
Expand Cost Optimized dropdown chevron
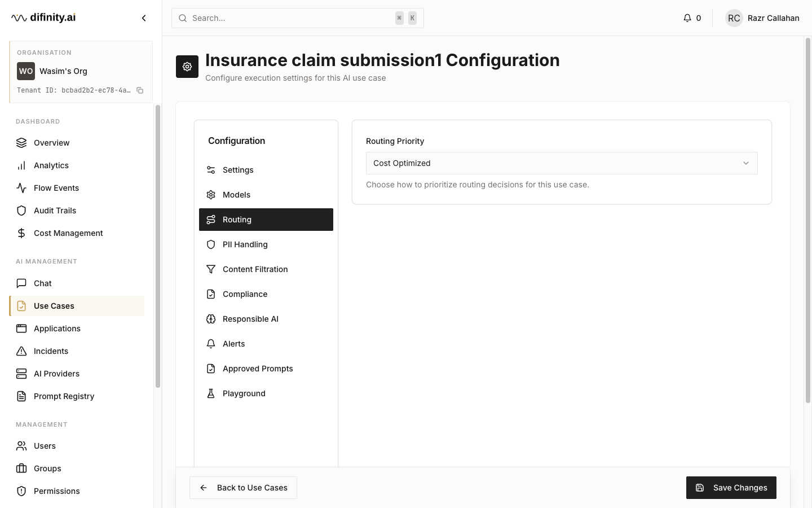point(746,163)
